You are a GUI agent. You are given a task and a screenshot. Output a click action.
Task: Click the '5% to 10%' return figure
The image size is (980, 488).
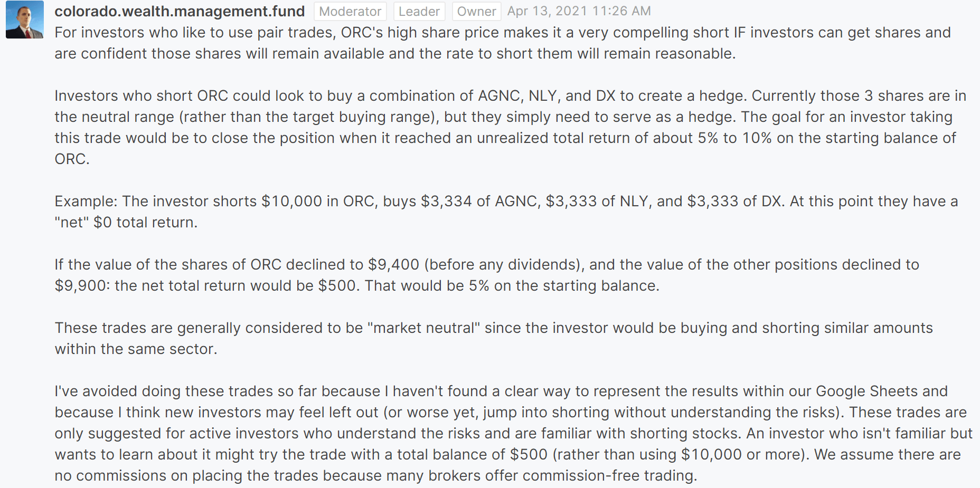734,138
